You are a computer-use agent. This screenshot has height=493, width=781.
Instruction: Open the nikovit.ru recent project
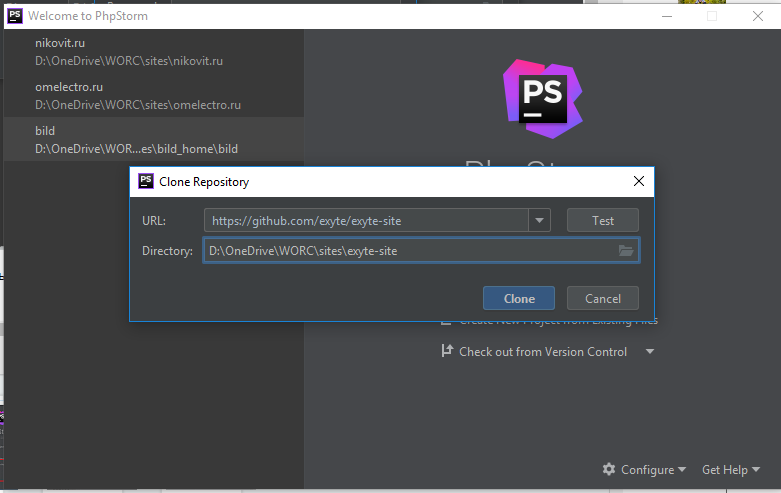tap(154, 52)
